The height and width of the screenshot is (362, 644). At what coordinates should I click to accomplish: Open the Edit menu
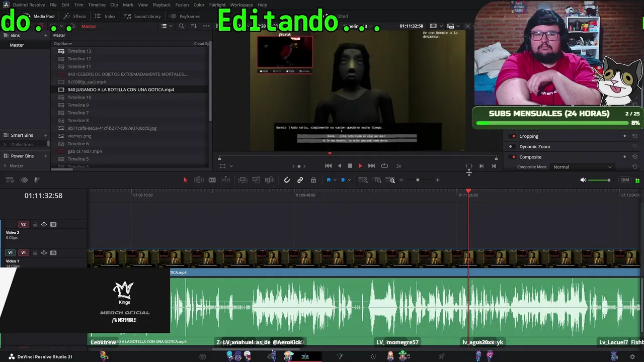point(65,5)
